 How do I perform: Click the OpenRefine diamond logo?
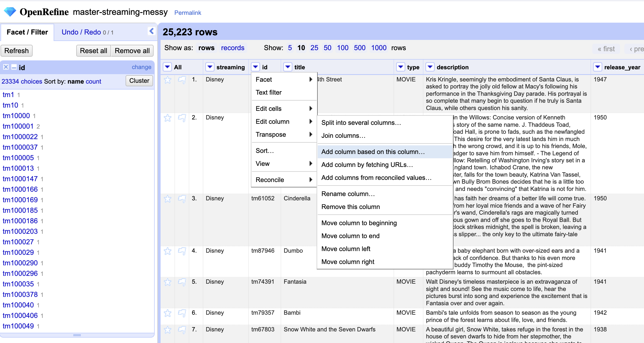pos(10,12)
